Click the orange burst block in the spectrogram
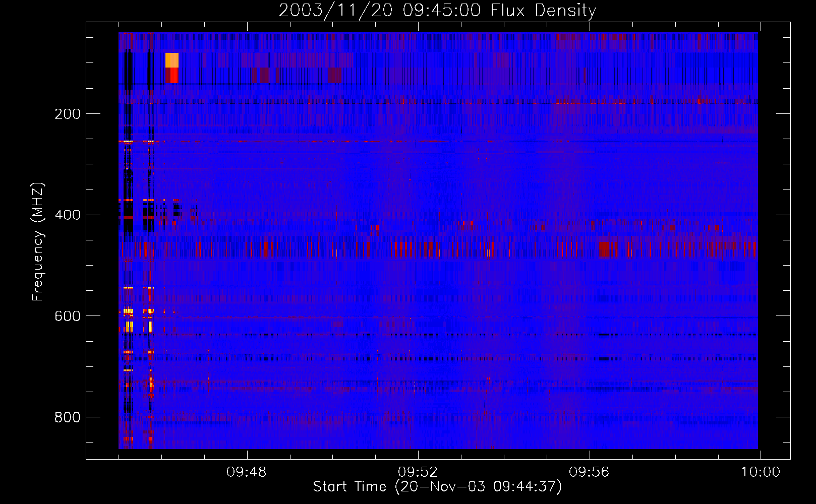The height and width of the screenshot is (504, 816). pos(172,60)
